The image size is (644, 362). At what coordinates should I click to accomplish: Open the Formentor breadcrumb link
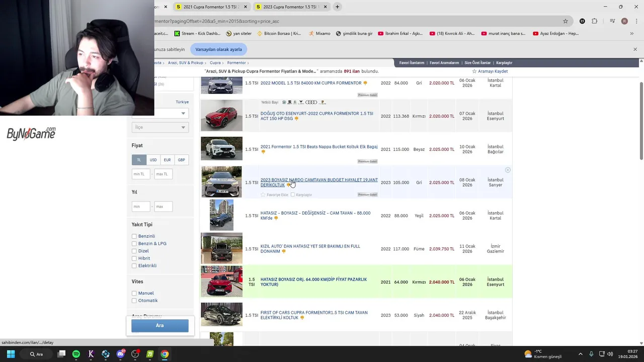pyautogui.click(x=236, y=63)
